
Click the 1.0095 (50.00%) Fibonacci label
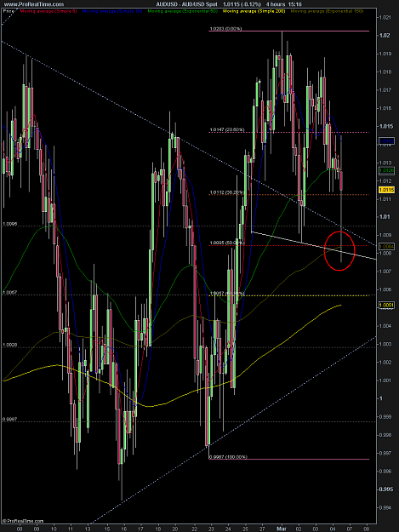tap(226, 243)
